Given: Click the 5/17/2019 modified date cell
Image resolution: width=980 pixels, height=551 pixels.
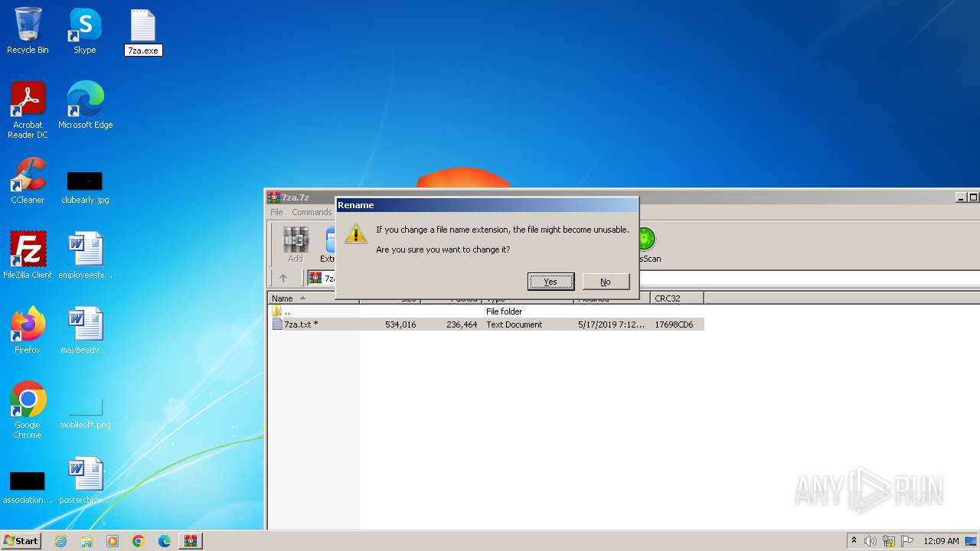Looking at the screenshot, I should (x=611, y=324).
